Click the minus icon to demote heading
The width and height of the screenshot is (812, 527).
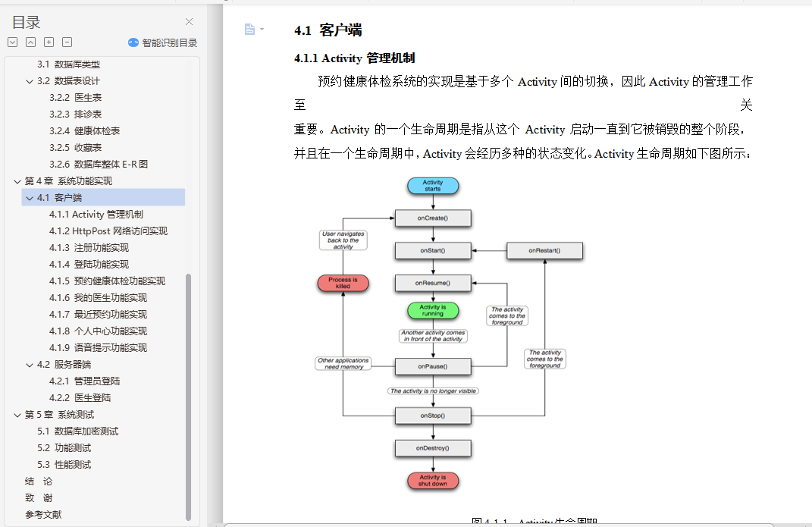tap(67, 42)
